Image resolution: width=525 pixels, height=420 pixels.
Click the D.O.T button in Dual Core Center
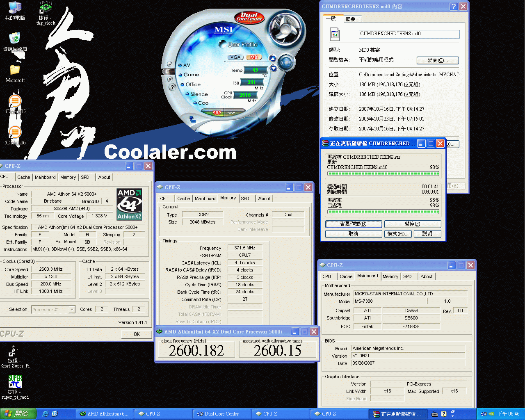(x=286, y=63)
